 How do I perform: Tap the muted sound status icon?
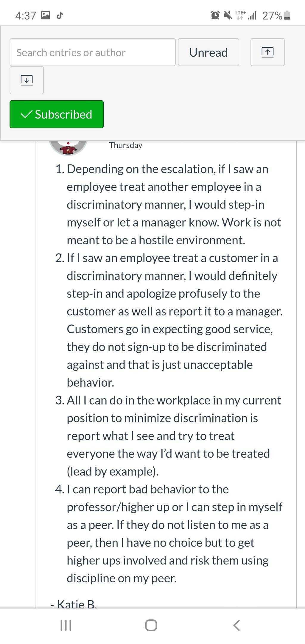(x=228, y=15)
